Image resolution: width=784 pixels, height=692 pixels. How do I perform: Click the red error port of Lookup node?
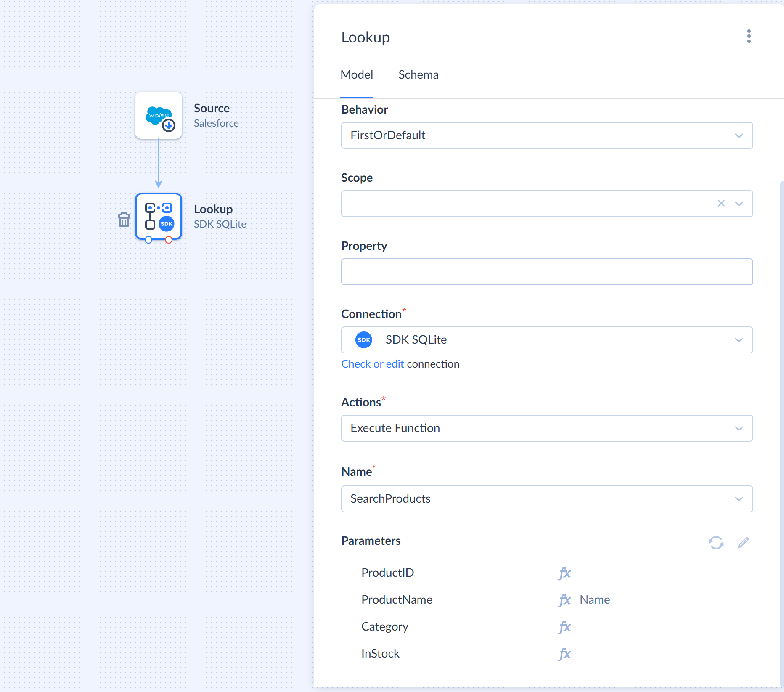(169, 240)
